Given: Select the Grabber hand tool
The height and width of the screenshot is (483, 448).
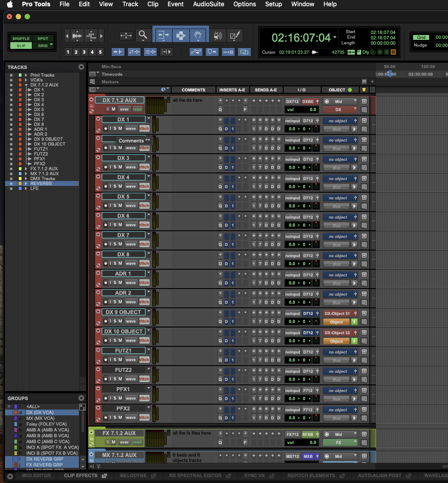Looking at the screenshot, I should tap(198, 36).
